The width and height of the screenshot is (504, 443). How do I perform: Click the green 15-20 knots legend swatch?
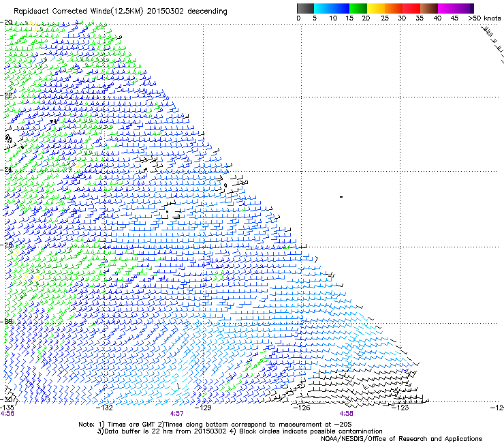358,8
